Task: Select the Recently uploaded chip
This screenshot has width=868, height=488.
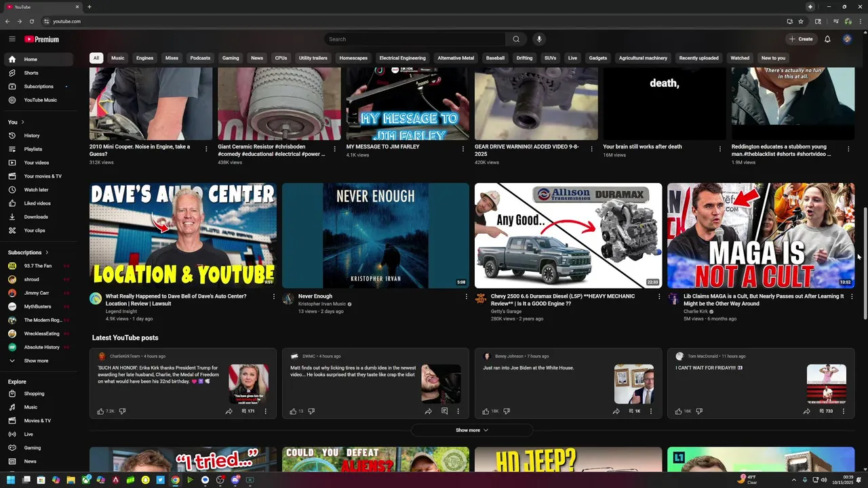Action: (x=699, y=58)
